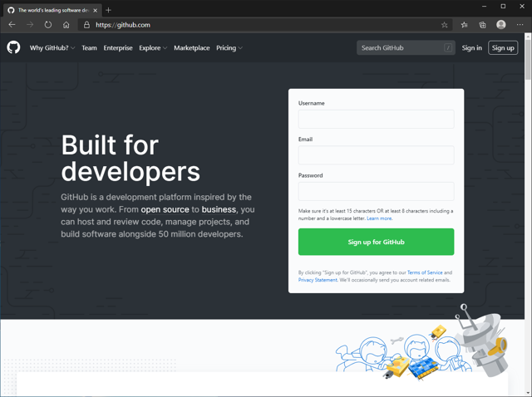Open the Enterprise navigation item

(x=118, y=48)
